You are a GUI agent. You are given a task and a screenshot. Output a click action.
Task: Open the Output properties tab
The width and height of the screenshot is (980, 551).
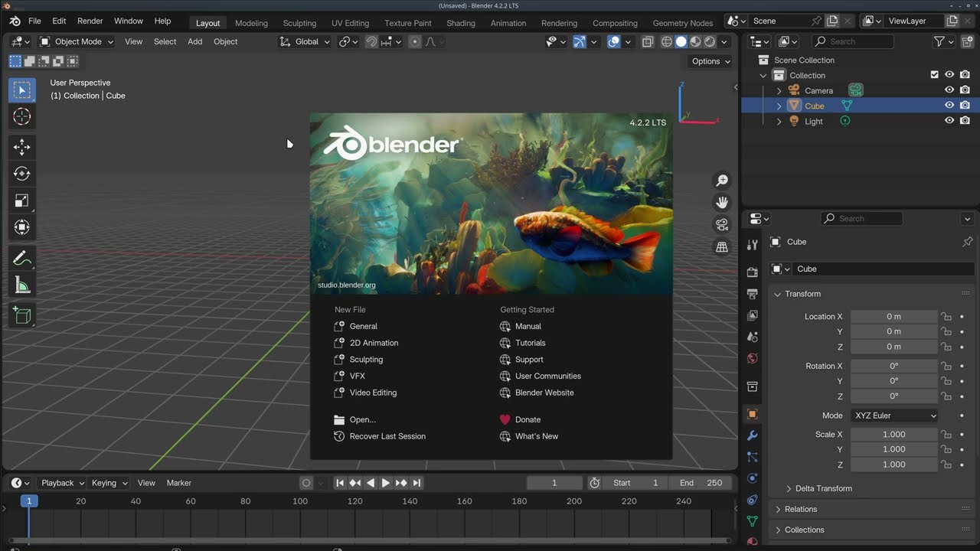coord(752,294)
